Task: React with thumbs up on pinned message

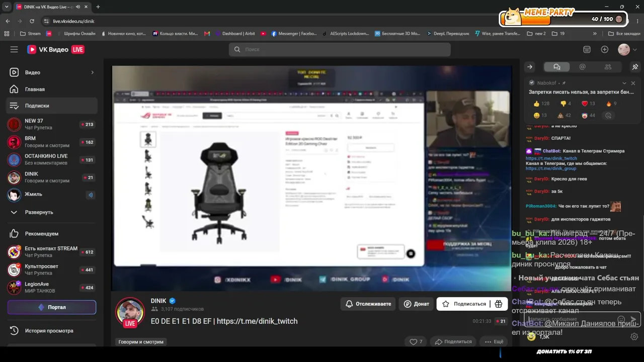Action: 541,104
